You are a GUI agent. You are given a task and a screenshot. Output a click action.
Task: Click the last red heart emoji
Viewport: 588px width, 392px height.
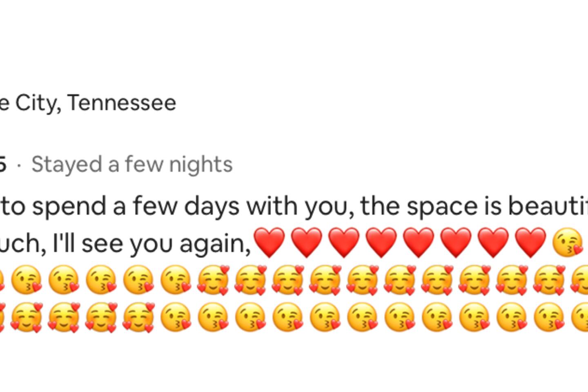click(530, 243)
